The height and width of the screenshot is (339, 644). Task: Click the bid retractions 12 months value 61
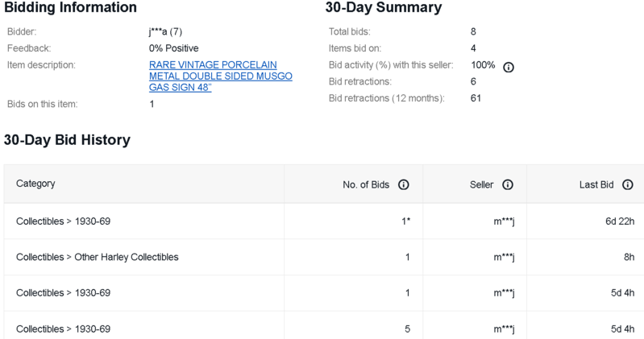[x=476, y=98]
